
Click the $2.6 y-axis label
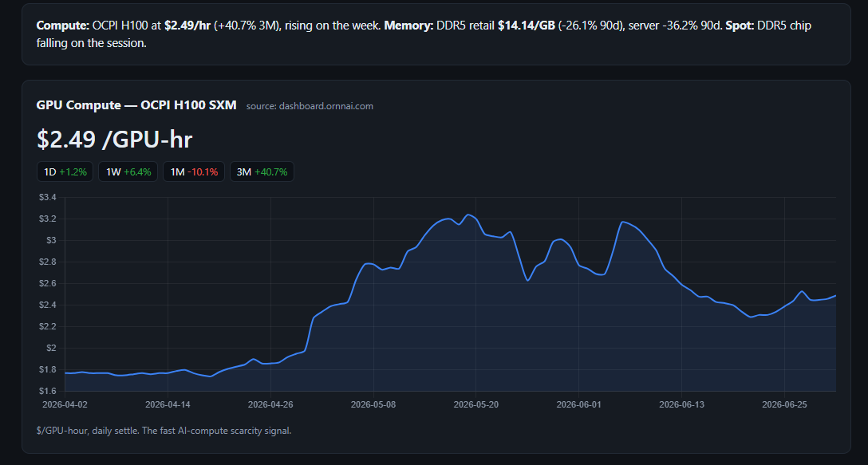48,283
